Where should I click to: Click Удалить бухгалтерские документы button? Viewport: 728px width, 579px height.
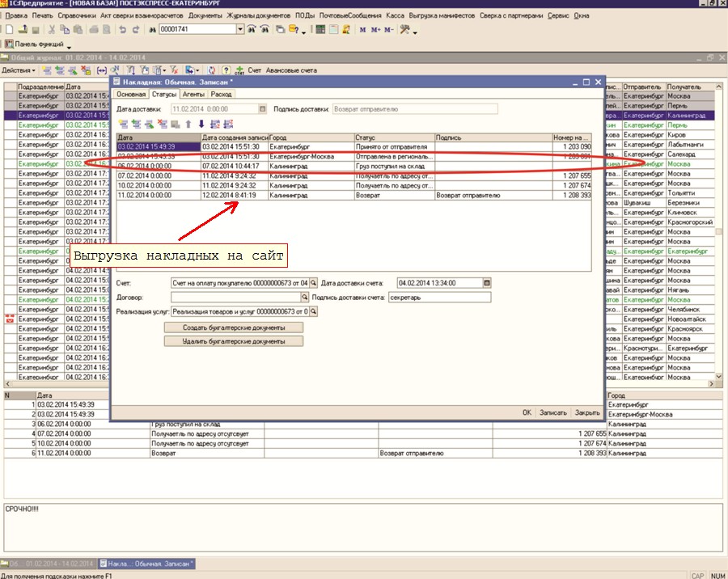pos(234,341)
